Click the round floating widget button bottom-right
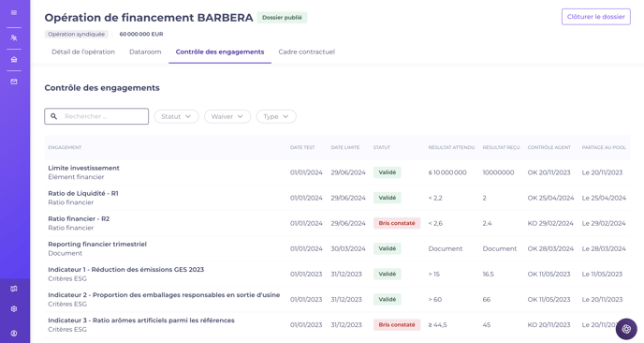The width and height of the screenshot is (644, 343). click(626, 329)
